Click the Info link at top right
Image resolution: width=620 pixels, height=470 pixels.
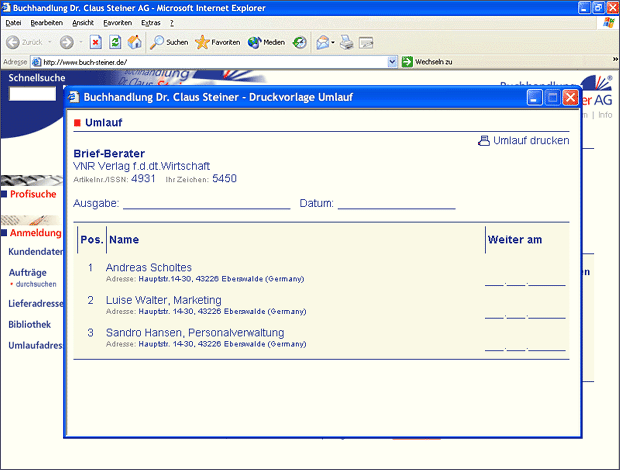(x=605, y=115)
